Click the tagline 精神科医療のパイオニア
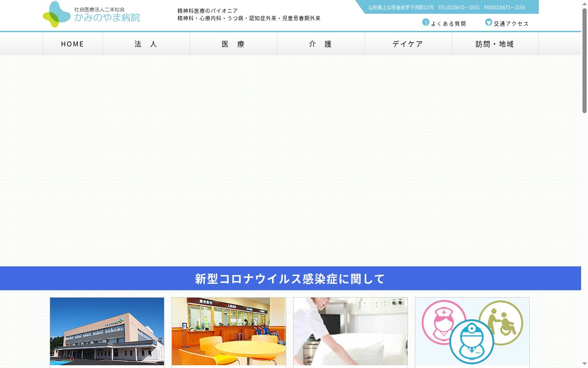Screen dimensions: 588x368 pyautogui.click(x=208, y=11)
